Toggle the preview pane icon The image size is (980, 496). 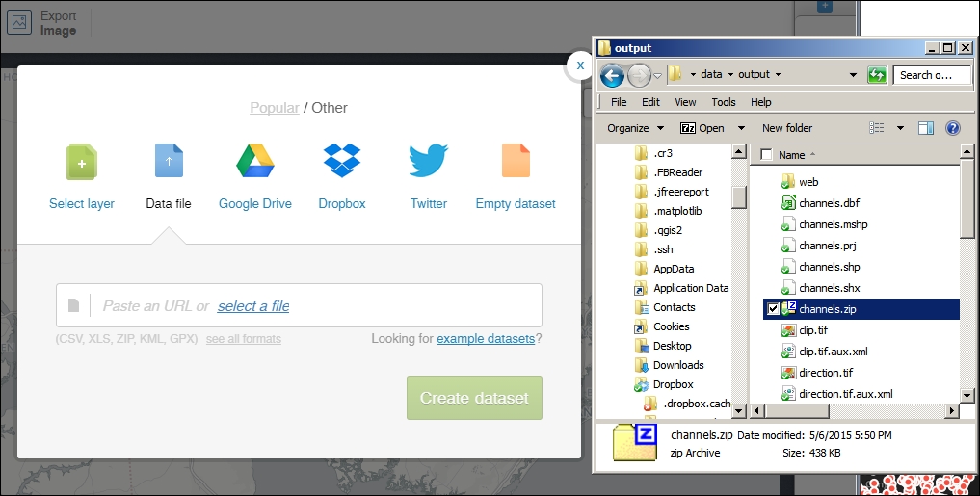[926, 128]
